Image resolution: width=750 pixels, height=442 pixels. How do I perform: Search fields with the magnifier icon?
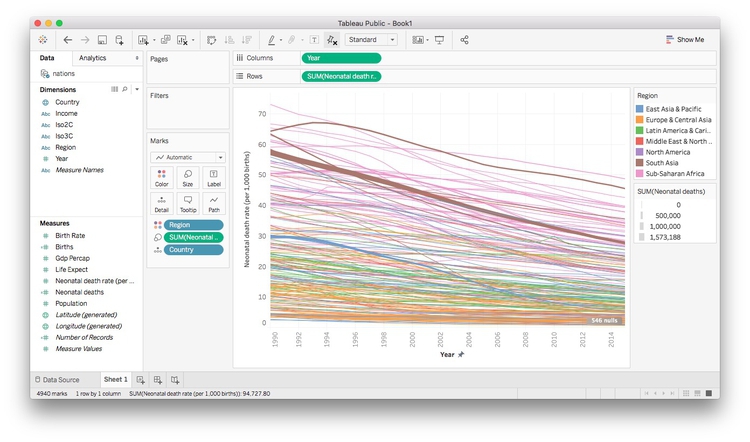[x=125, y=89]
